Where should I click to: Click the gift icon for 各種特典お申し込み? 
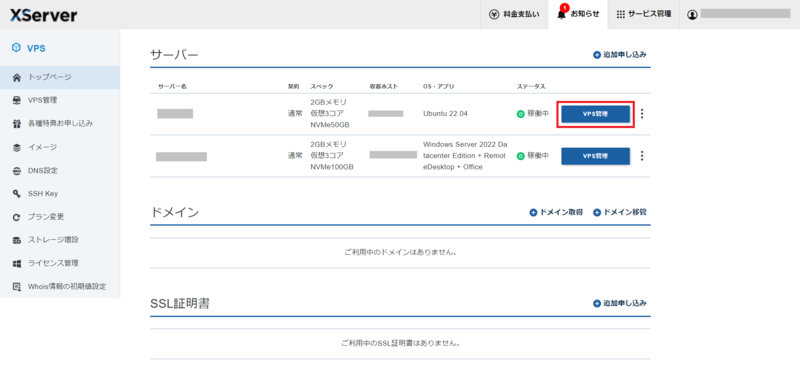pyautogui.click(x=17, y=123)
